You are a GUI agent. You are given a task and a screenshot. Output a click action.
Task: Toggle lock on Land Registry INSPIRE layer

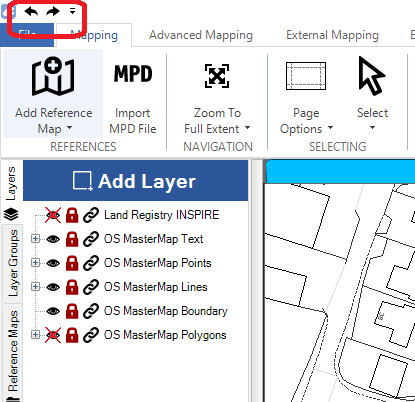point(72,215)
